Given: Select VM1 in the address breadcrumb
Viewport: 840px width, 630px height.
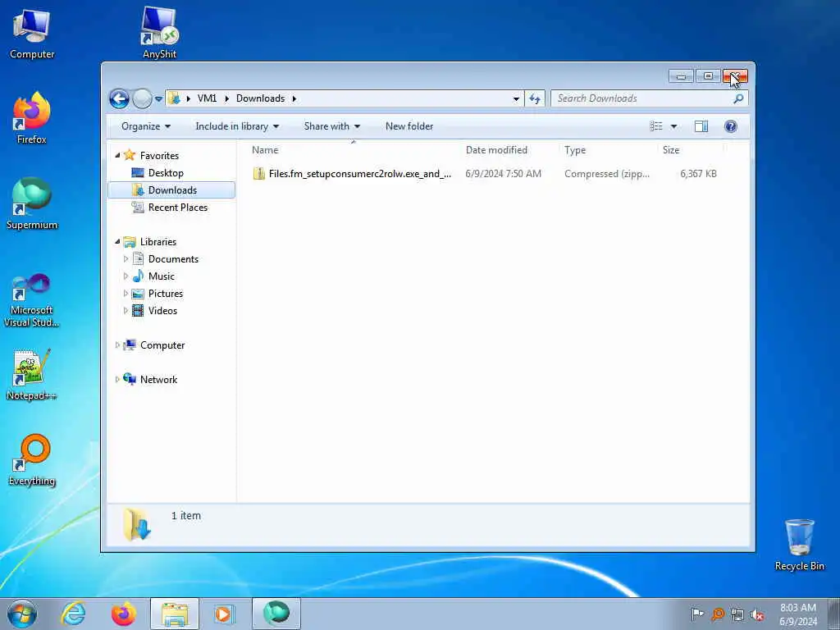Looking at the screenshot, I should 207,98.
